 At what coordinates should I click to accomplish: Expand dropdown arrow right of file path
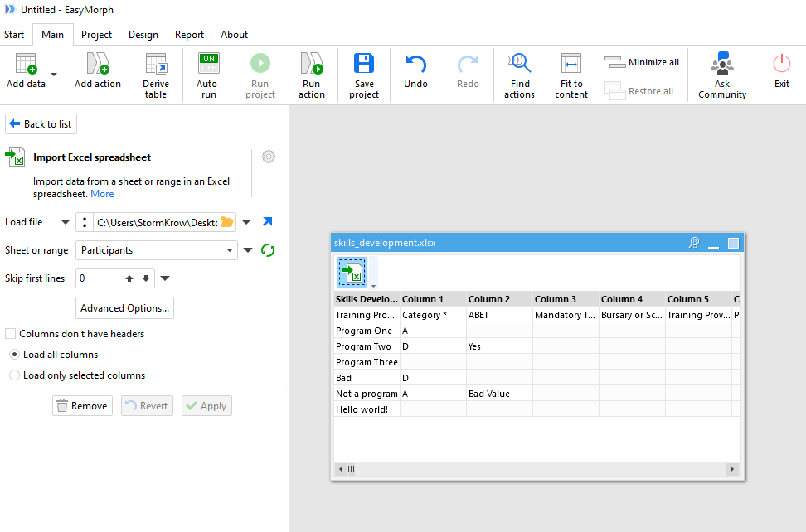pyautogui.click(x=246, y=222)
